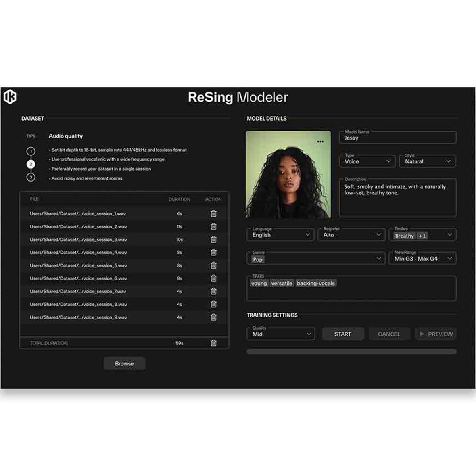
Task: Open the Quality dropdown showing Mid
Action: pos(280,334)
